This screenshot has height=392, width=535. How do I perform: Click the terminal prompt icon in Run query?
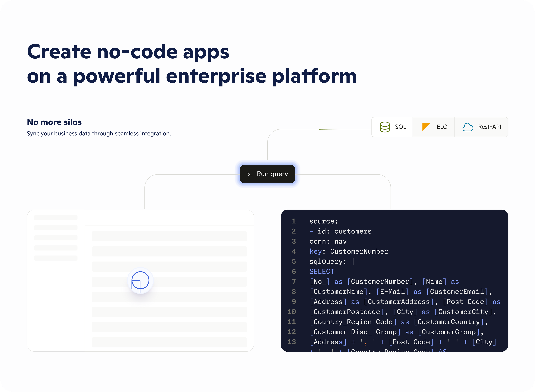click(250, 174)
